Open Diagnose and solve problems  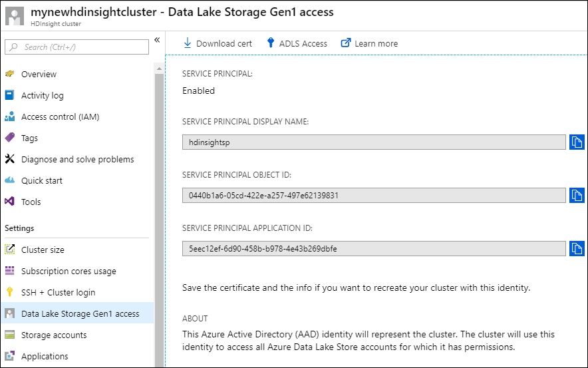[x=77, y=160]
